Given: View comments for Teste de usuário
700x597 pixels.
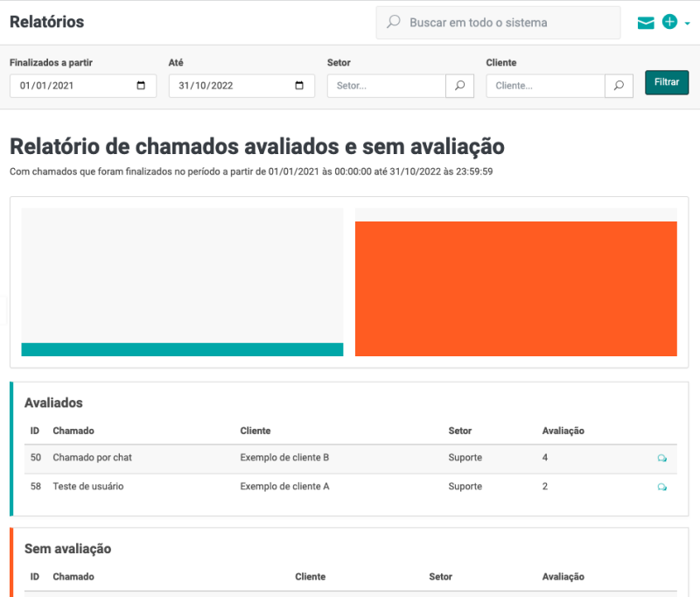Looking at the screenshot, I should click(662, 487).
